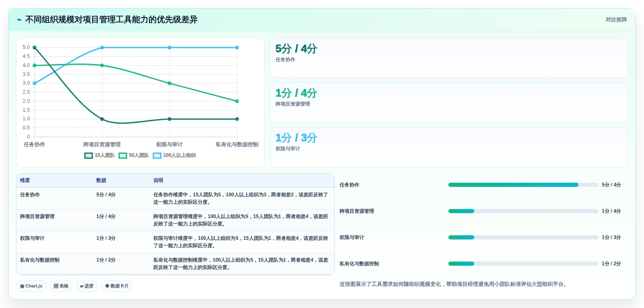Select the 表格 chip
The height and width of the screenshot is (308, 644).
61,286
